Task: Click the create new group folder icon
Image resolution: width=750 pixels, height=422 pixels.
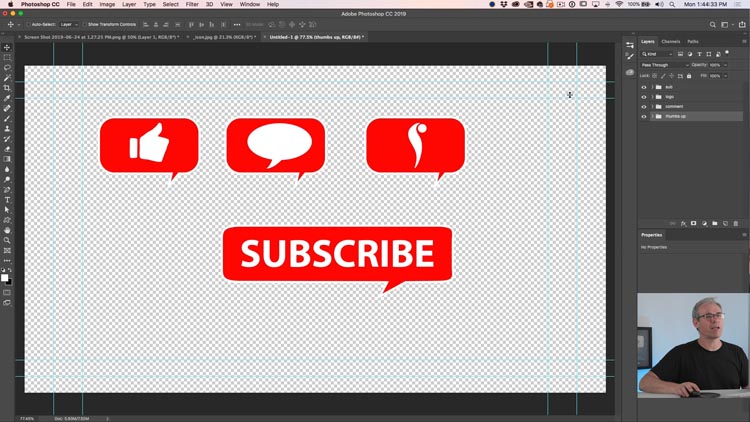Action: tap(715, 223)
